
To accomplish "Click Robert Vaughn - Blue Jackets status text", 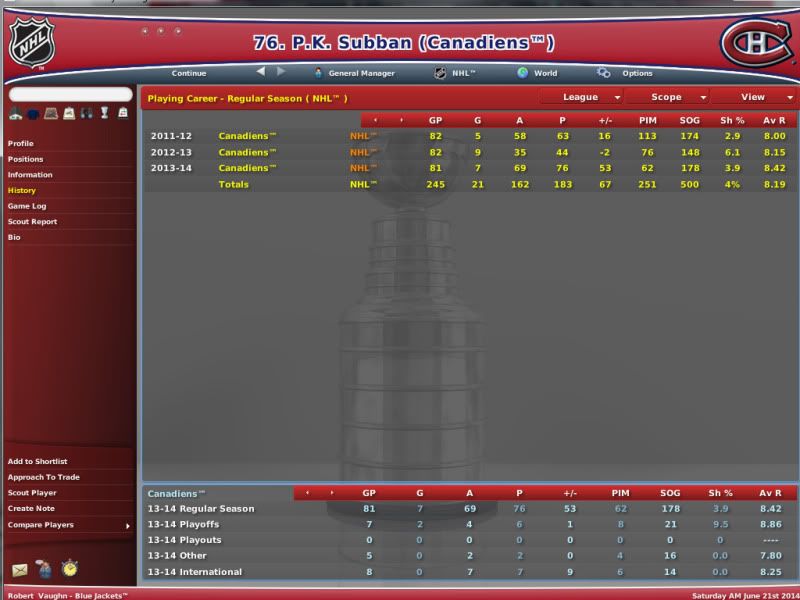I will pos(67,595).
